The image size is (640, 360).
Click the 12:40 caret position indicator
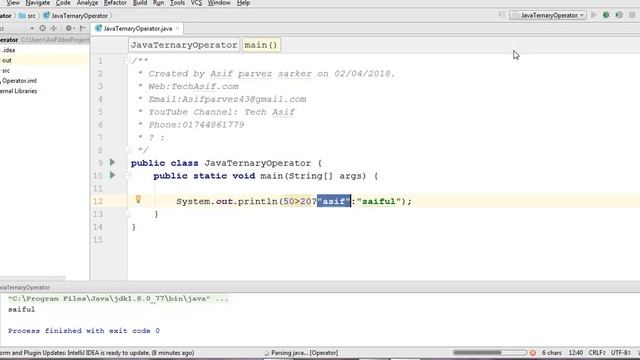(x=576, y=353)
